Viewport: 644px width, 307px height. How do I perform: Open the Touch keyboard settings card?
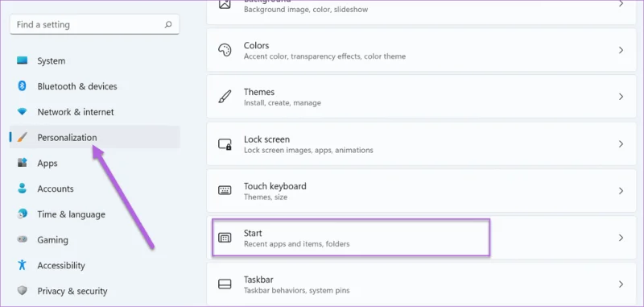[x=421, y=191]
